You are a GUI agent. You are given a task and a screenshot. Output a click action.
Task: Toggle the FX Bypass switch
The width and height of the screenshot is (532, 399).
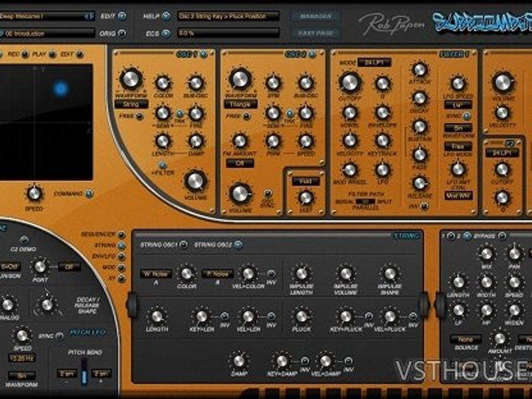(x=502, y=236)
